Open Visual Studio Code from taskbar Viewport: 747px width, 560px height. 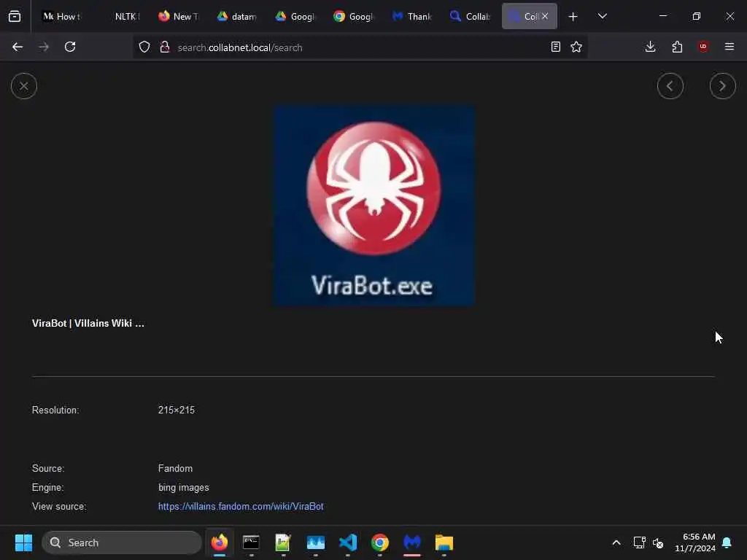(x=348, y=542)
